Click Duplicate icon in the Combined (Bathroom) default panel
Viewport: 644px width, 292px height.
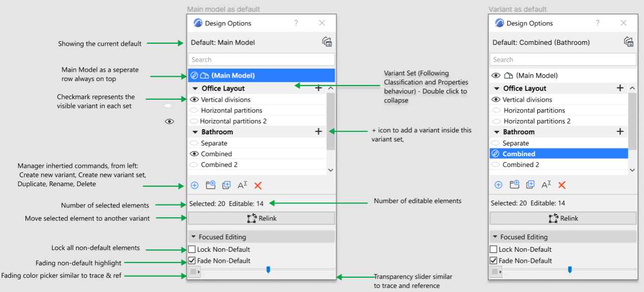tap(530, 185)
